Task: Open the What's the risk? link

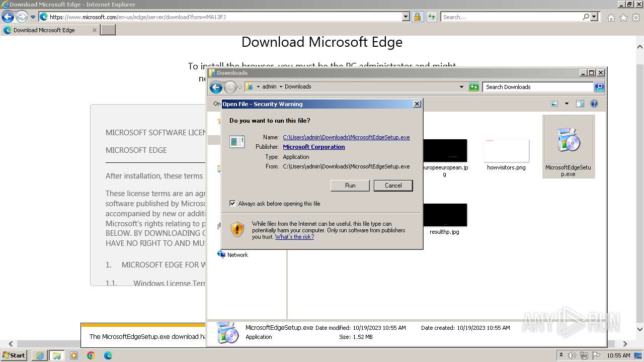Action: [294, 237]
